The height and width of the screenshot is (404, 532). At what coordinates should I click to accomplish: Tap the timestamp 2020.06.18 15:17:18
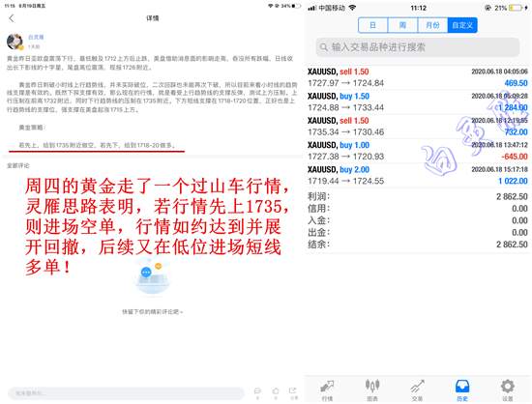click(499, 169)
